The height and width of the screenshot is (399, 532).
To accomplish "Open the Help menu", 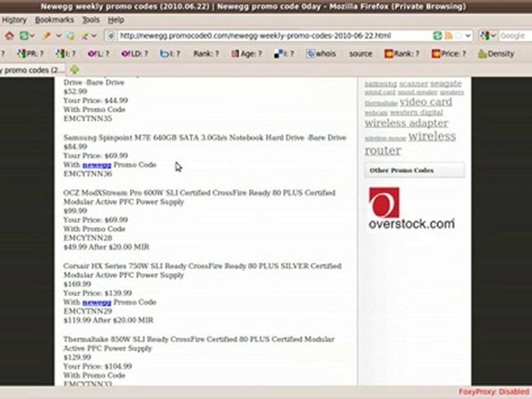I will tap(116, 20).
